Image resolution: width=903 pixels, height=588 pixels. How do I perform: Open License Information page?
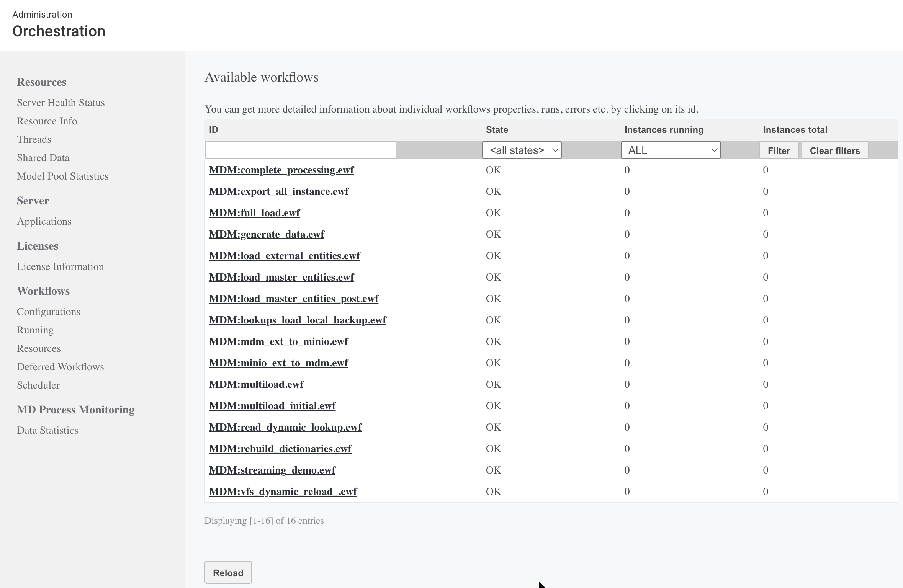click(x=61, y=266)
